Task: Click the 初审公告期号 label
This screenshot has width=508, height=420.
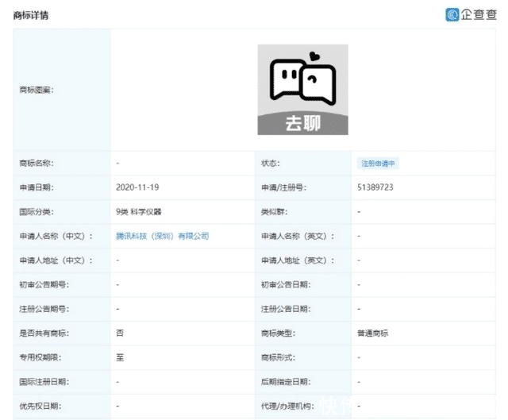Action: tap(44, 284)
